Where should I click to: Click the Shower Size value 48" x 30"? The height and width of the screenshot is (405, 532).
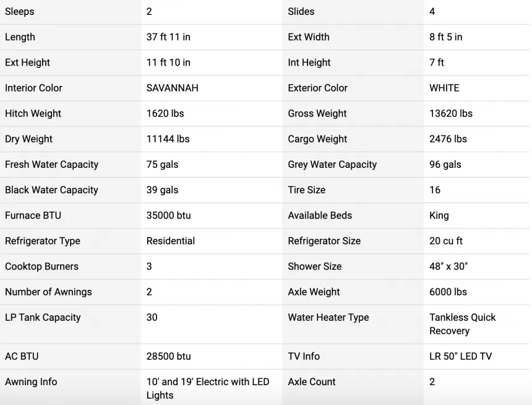[x=448, y=266]
